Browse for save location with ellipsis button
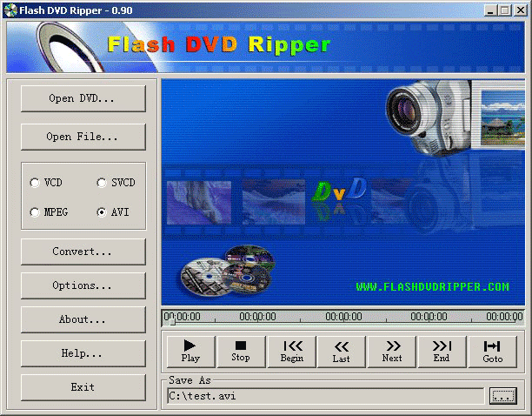The width and height of the screenshot is (532, 416). coord(502,396)
